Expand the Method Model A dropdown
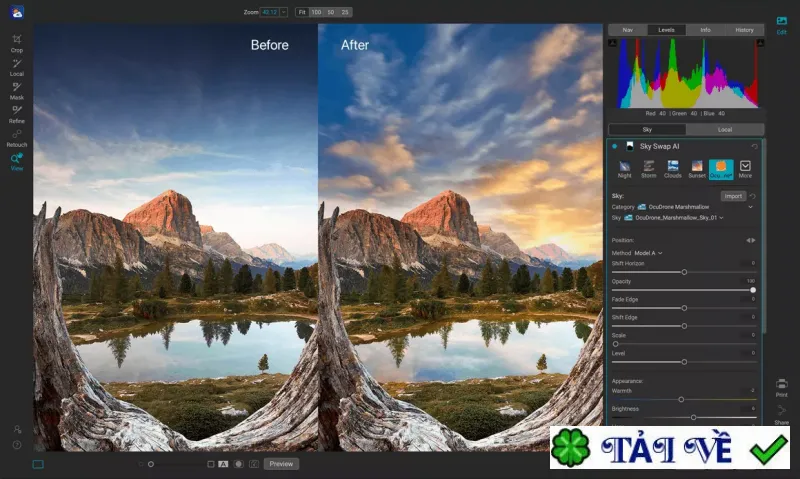 point(648,253)
